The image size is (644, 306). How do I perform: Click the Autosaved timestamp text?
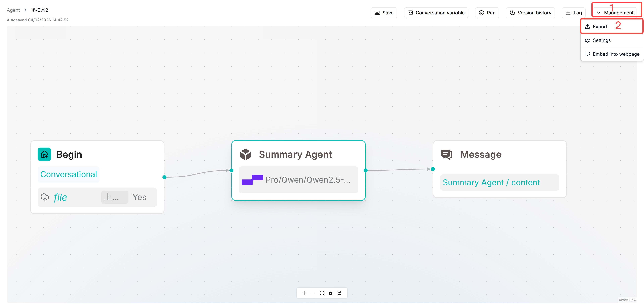[x=38, y=20]
